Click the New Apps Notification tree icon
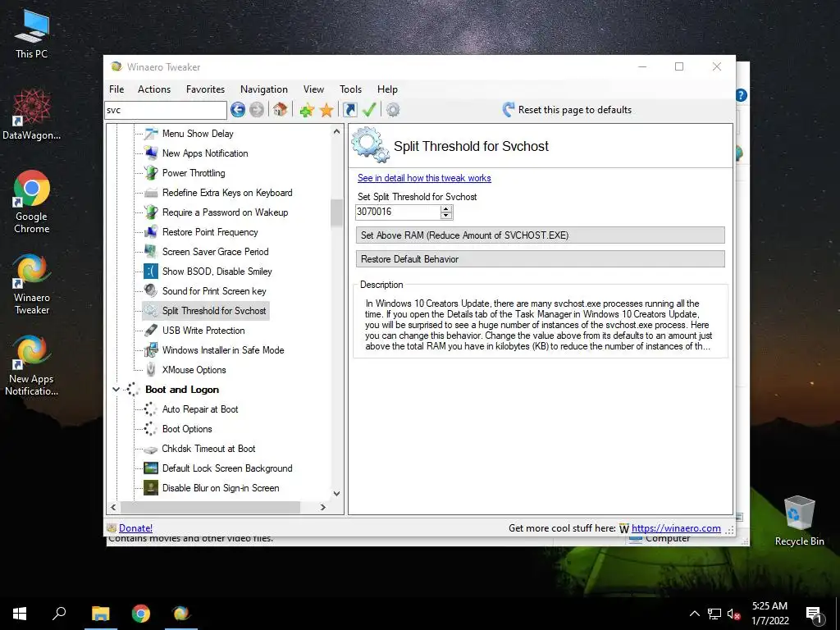 pyautogui.click(x=151, y=153)
